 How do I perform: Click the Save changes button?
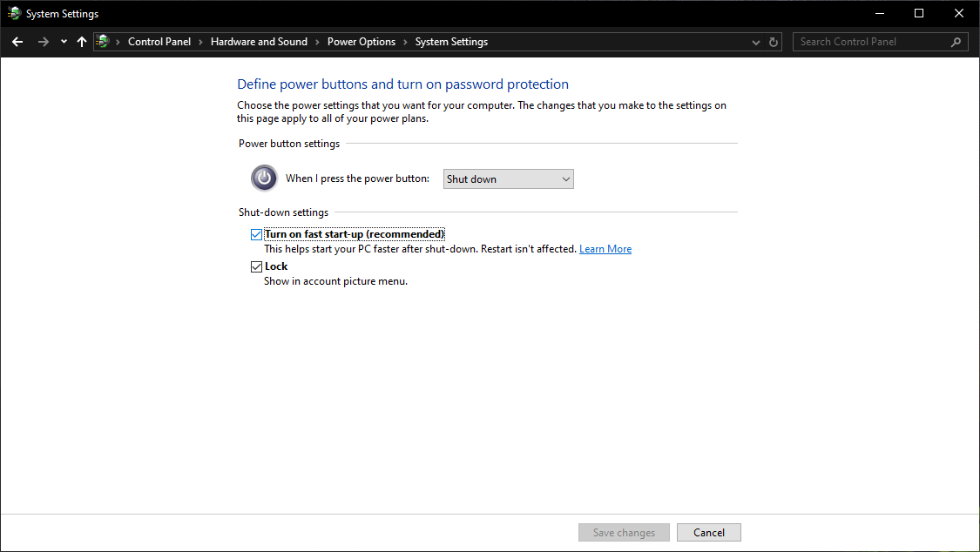click(x=624, y=532)
